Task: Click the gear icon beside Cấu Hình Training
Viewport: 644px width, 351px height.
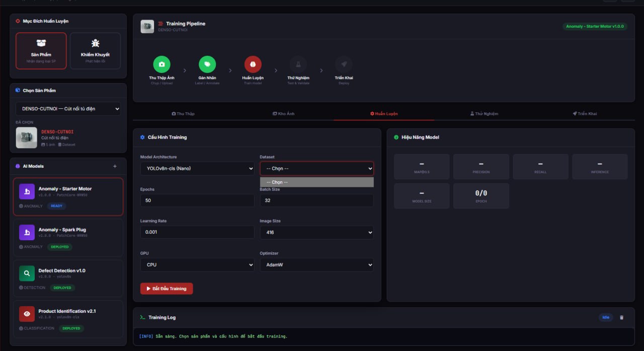Action: (143, 137)
